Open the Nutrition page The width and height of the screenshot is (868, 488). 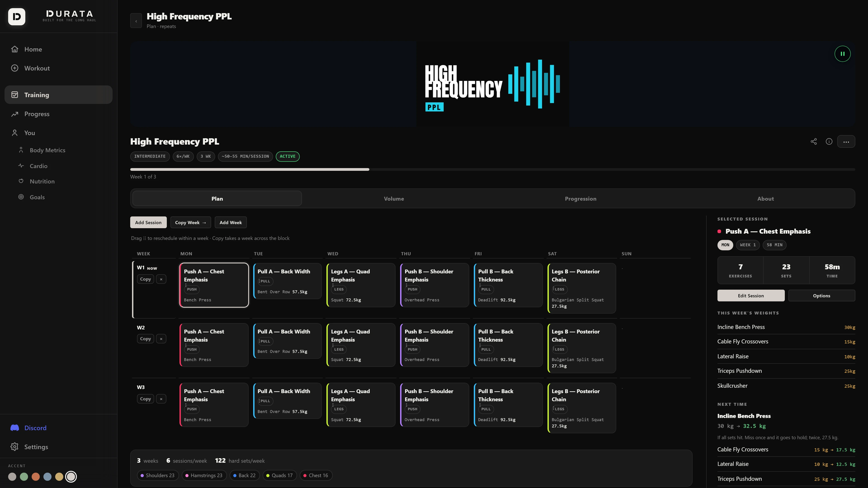62,181
